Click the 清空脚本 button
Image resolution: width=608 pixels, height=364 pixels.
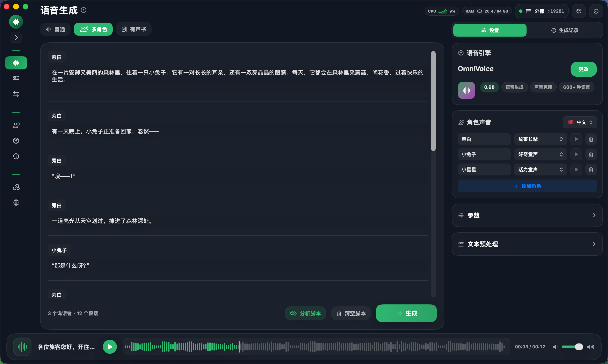[351, 313]
